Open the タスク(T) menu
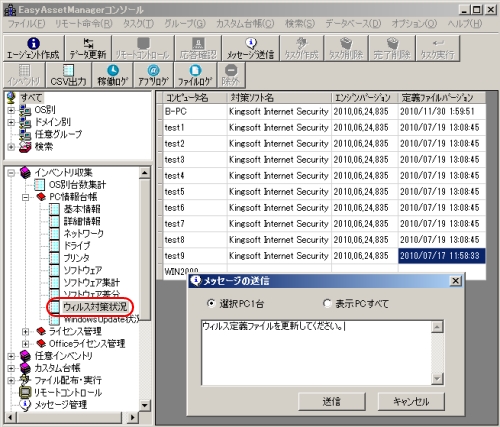Image resolution: width=500 pixels, height=427 pixels. click(138, 24)
